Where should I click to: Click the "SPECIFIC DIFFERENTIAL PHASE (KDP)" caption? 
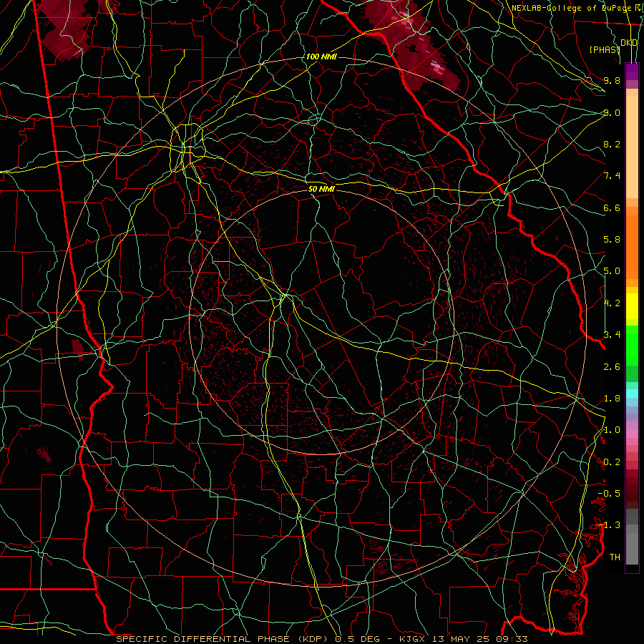224,639
